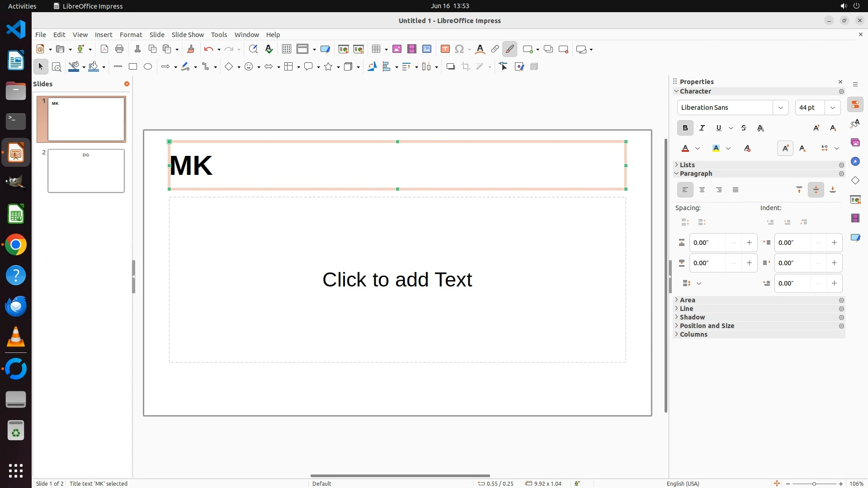
Task: Click the Insert Text Box icon
Action: coord(445,49)
